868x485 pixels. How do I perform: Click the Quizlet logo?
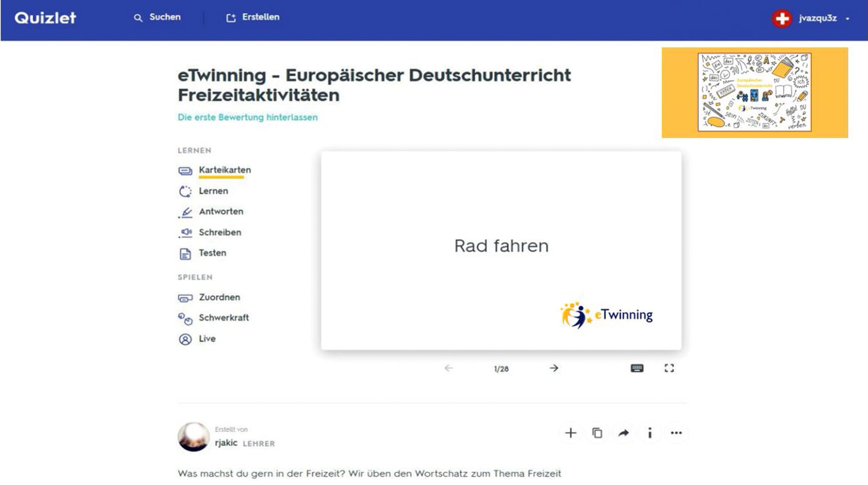pos(45,18)
